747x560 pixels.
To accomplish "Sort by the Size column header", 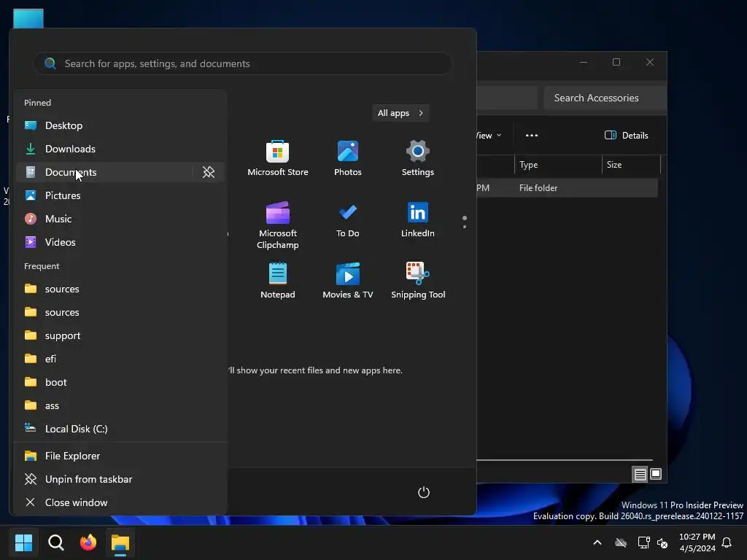I will (631, 164).
